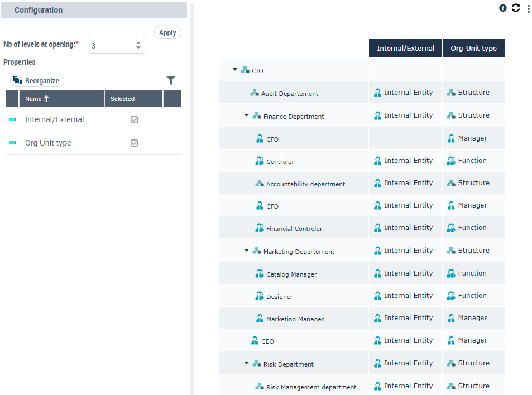Click the CEO person icon
Screen dimensions: 532x395
(255, 341)
